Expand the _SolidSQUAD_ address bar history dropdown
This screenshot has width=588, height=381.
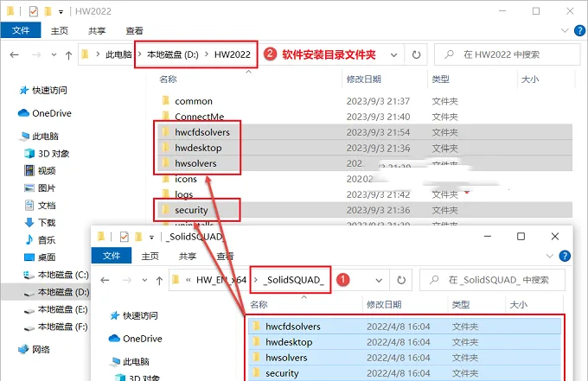pos(379,280)
